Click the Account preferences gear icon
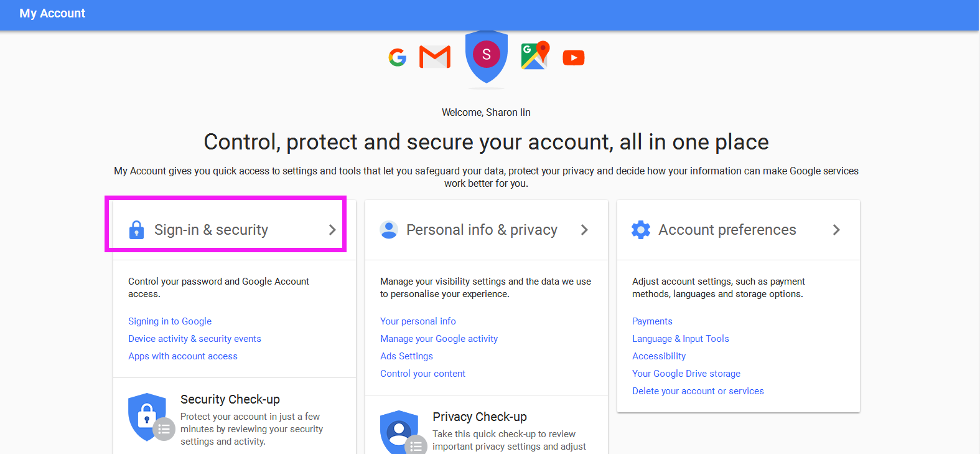 tap(641, 230)
